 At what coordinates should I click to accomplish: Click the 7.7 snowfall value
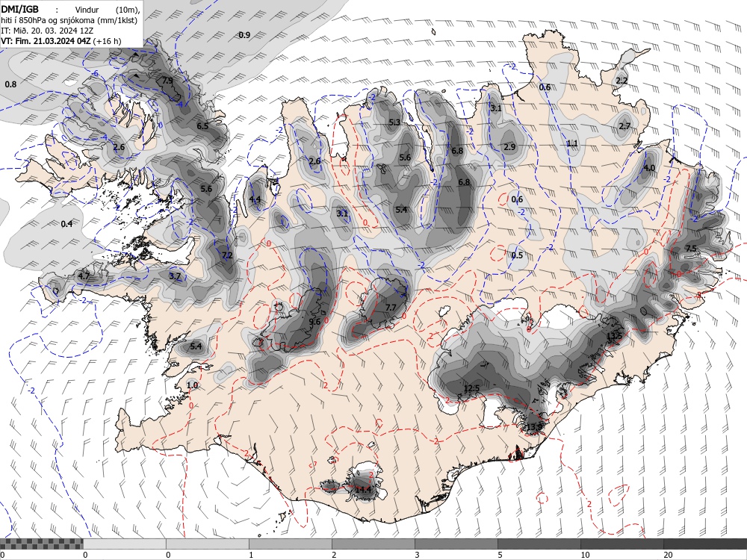(391, 308)
